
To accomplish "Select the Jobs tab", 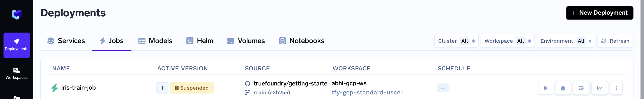I will [x=111, y=41].
